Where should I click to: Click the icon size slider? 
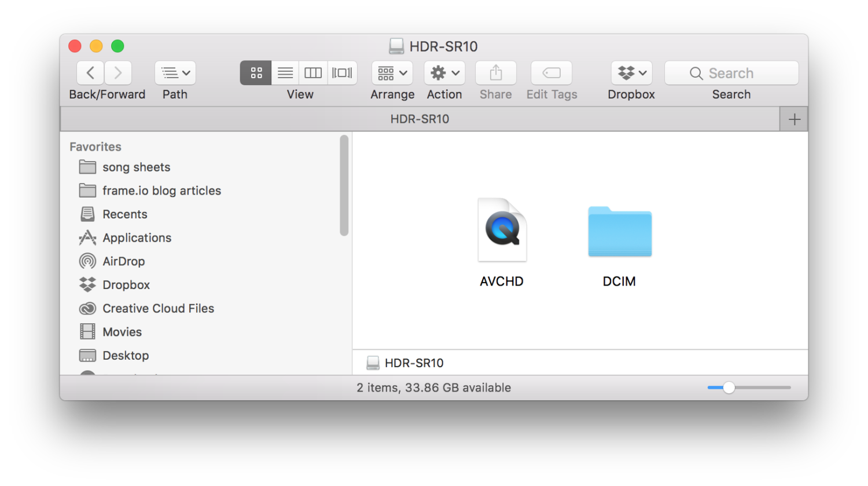tap(749, 388)
